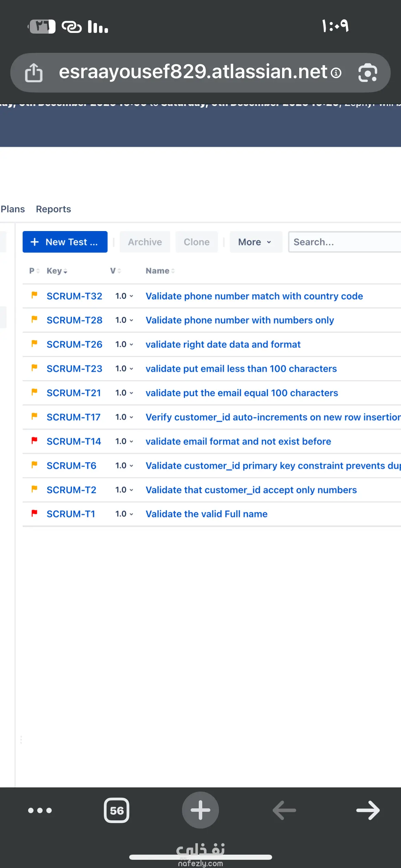Go forward with the right arrow

coord(368,810)
